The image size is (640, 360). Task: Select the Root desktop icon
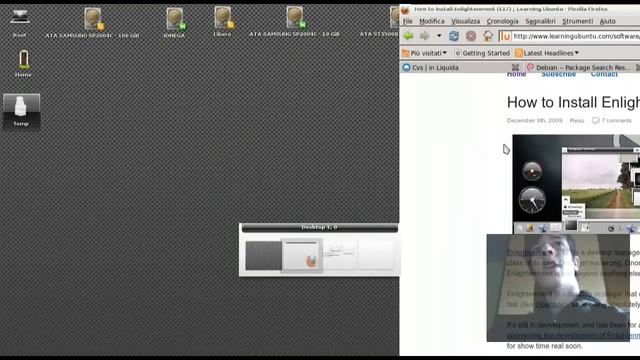pos(19,23)
